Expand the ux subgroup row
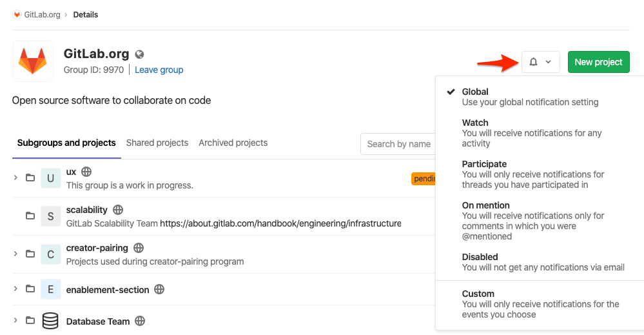Screen dimensions: 644x335 point(15,178)
